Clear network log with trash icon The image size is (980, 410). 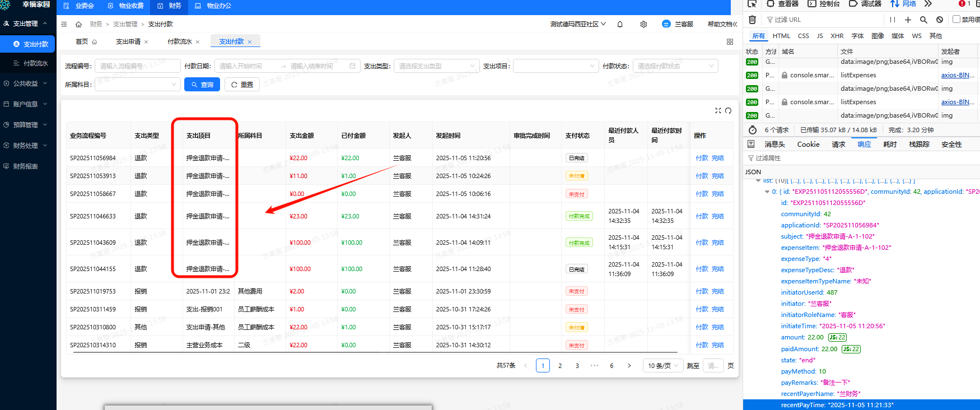pyautogui.click(x=752, y=20)
